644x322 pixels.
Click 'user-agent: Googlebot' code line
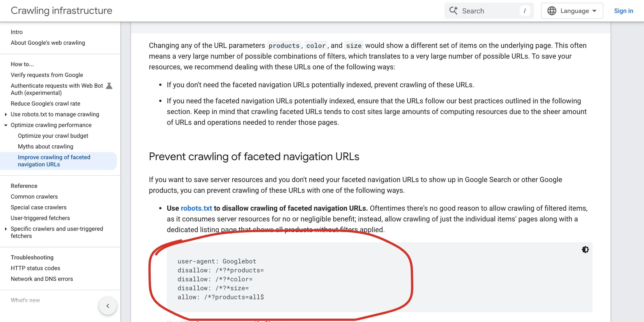(217, 261)
